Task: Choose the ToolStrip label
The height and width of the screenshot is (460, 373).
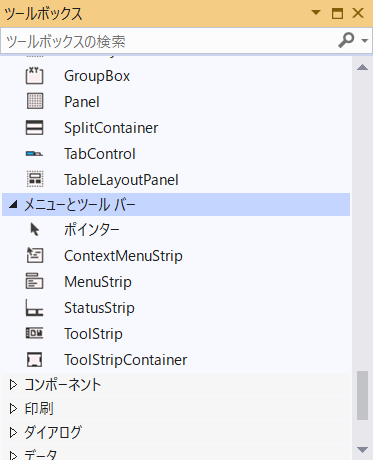Action: point(93,334)
